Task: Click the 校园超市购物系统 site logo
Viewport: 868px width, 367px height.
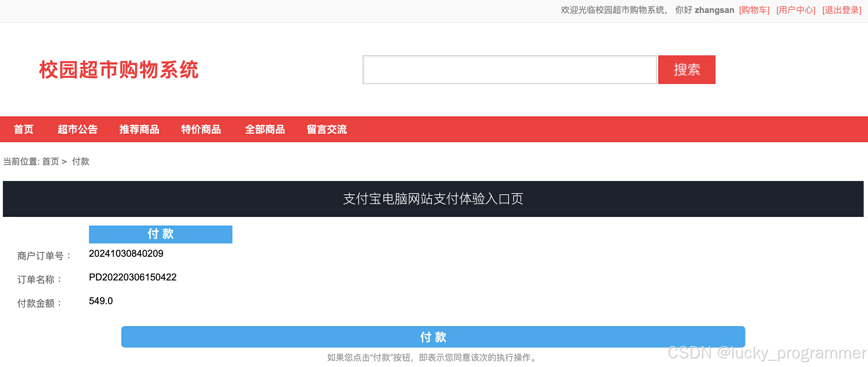Action: pos(119,70)
